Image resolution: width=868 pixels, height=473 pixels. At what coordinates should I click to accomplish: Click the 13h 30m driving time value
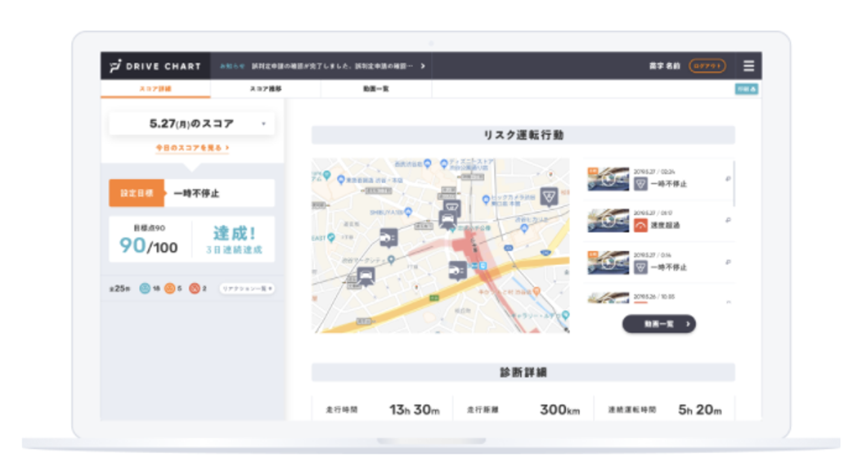(415, 410)
